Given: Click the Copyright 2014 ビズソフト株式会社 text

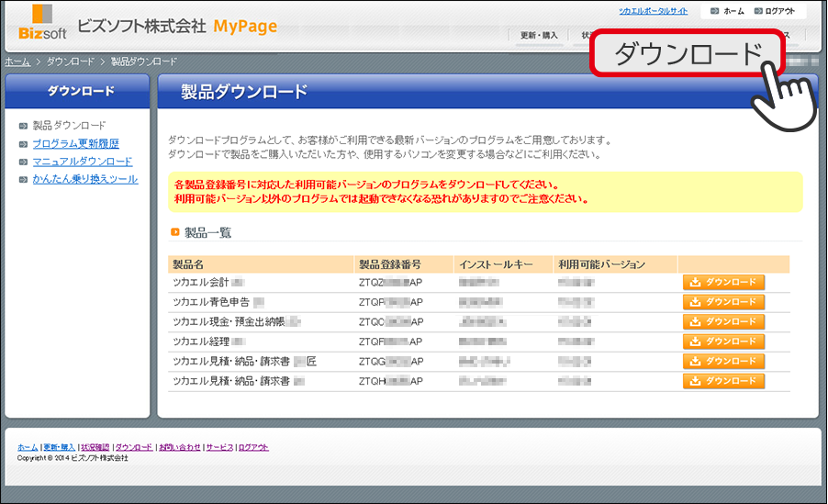Looking at the screenshot, I should point(73,458).
